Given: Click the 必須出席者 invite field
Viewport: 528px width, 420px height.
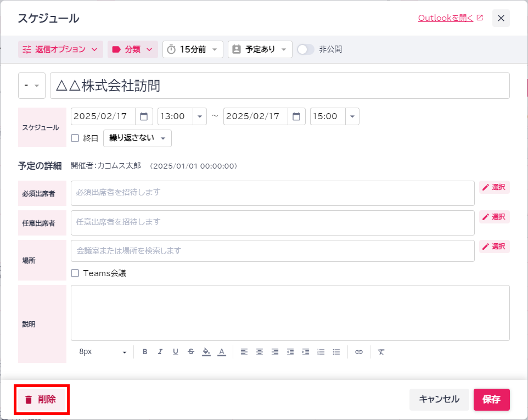Looking at the screenshot, I should coord(273,193).
